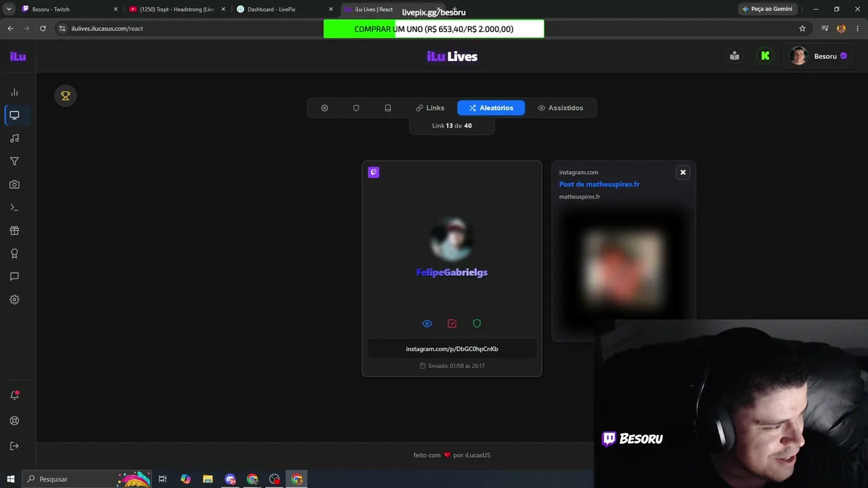Click the green LivePix donation progress bar
Image resolution: width=868 pixels, height=488 pixels.
(434, 29)
